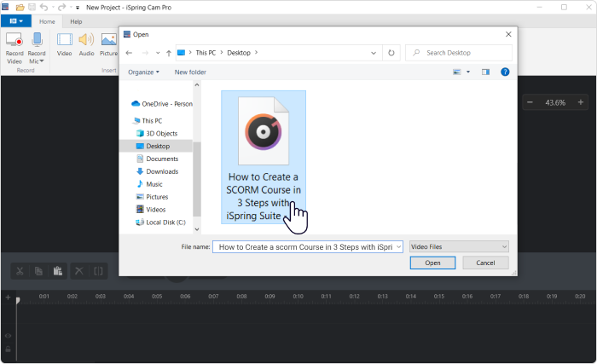Change the file view icon

pos(457,72)
